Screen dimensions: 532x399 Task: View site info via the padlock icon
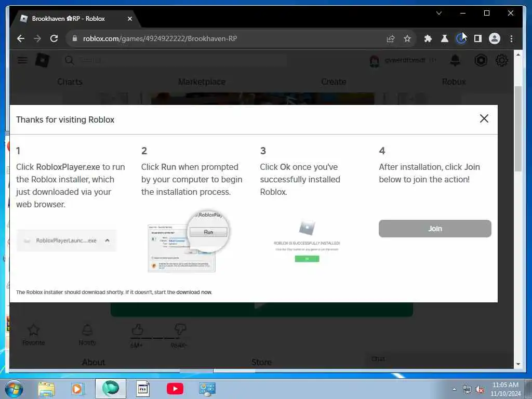point(75,38)
